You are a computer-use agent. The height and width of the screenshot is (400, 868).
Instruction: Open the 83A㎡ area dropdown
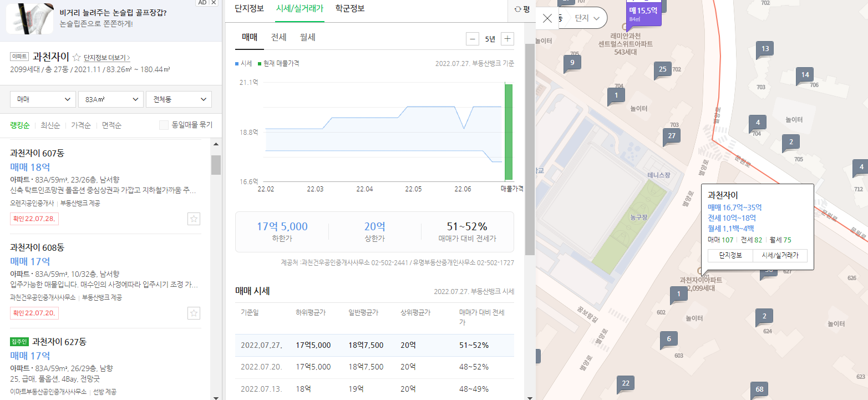(111, 99)
